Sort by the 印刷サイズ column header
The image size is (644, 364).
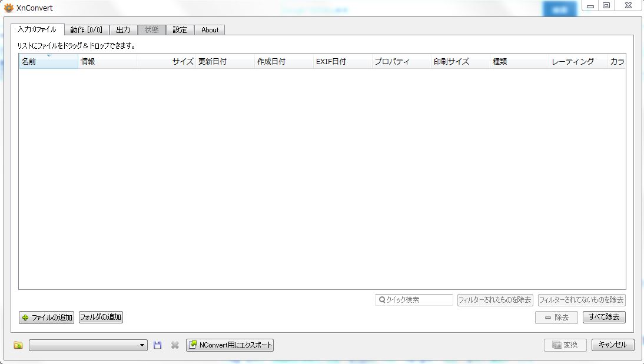click(x=460, y=62)
